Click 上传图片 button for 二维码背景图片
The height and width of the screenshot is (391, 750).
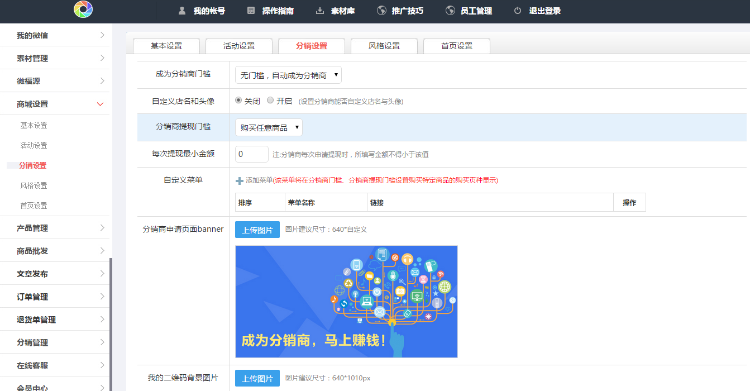point(257,378)
